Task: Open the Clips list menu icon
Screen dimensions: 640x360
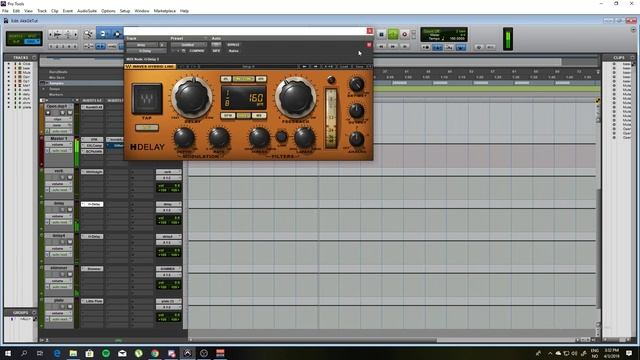Action: (633, 58)
